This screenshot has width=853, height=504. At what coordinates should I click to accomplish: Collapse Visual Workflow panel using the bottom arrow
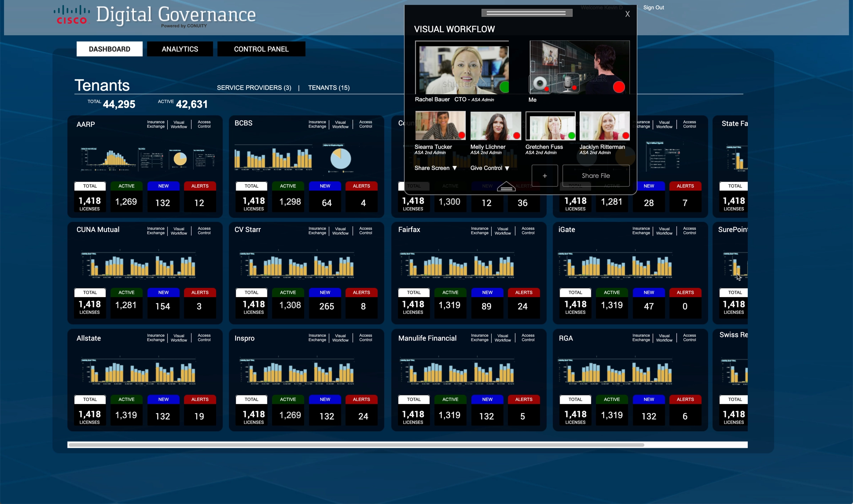(506, 186)
